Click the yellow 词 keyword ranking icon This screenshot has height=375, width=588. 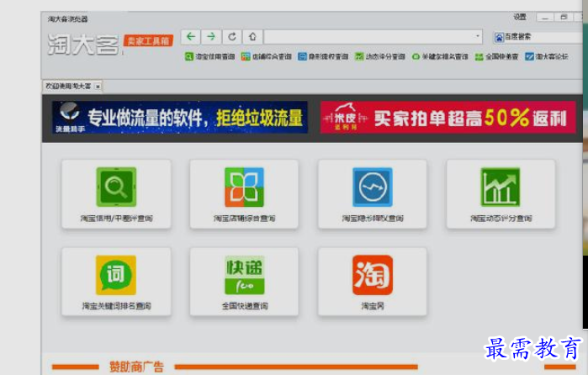pyautogui.click(x=116, y=275)
